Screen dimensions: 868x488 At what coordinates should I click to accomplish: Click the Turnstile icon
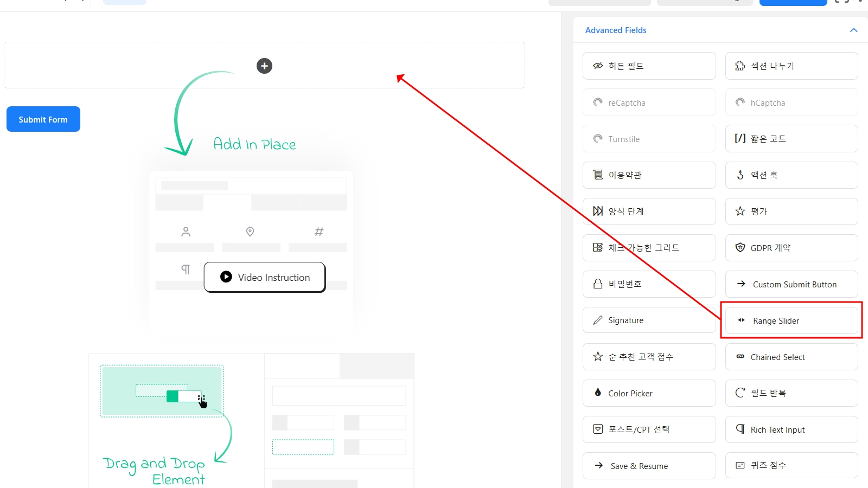(598, 138)
